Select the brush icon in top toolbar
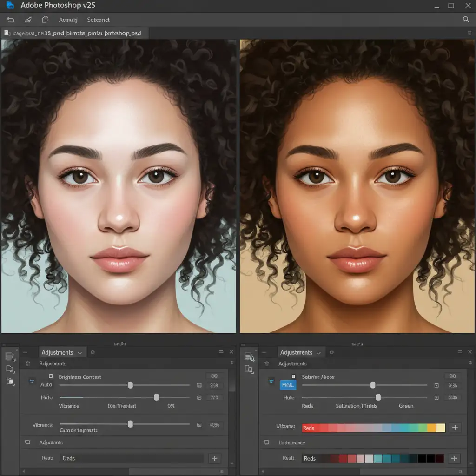 click(x=28, y=20)
